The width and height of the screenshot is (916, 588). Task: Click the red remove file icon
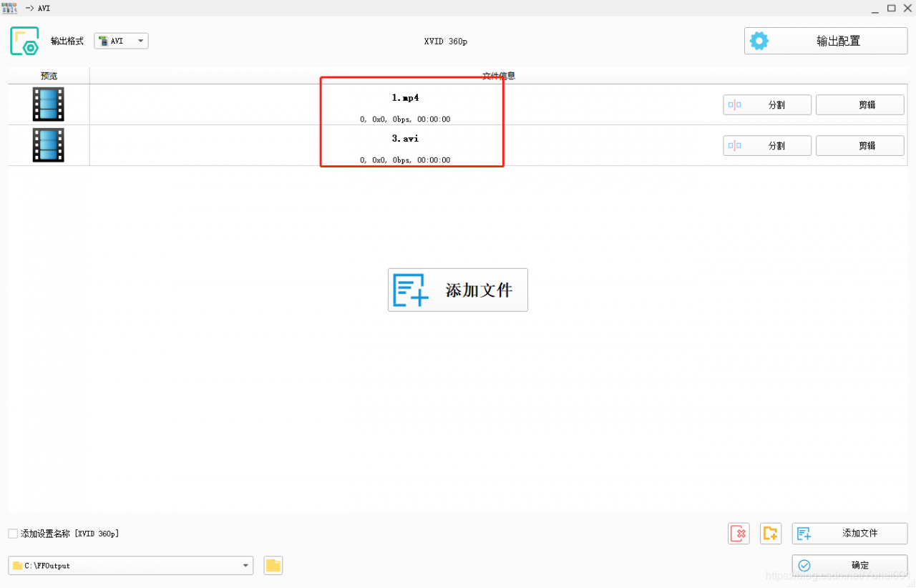click(x=739, y=534)
